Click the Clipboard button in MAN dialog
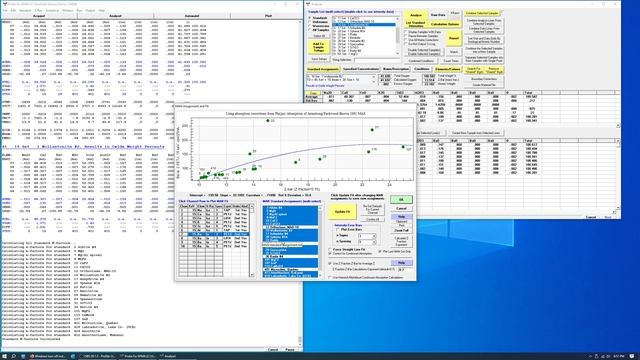 (401, 223)
